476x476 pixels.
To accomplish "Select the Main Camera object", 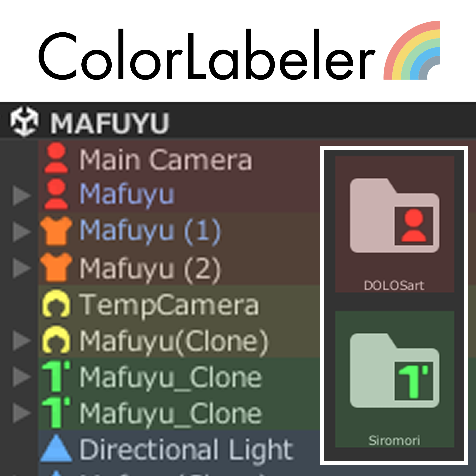I will coord(166,160).
